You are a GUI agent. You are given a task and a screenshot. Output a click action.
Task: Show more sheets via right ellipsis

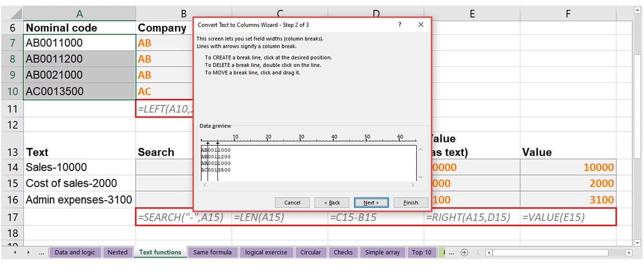[452, 253]
